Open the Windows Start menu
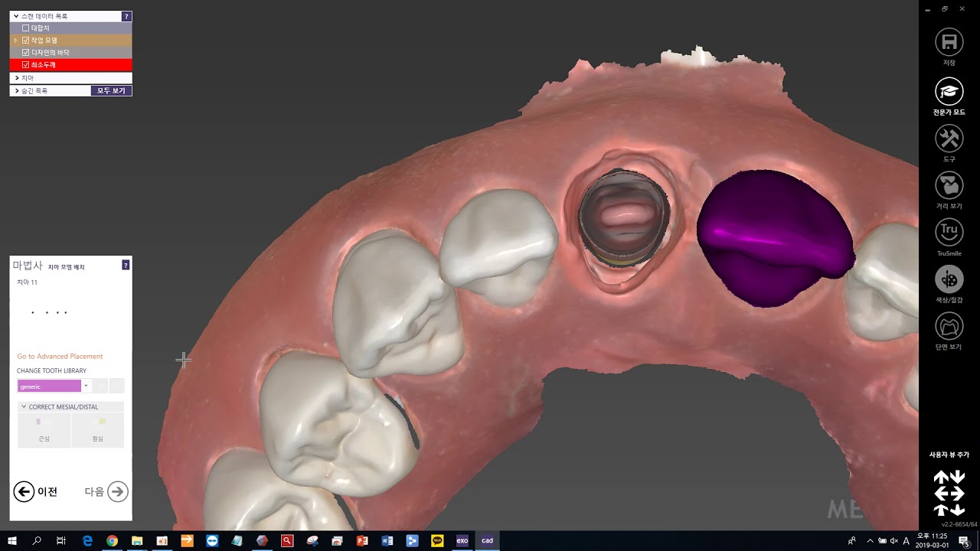Viewport: 980px width, 551px height. pos(12,541)
